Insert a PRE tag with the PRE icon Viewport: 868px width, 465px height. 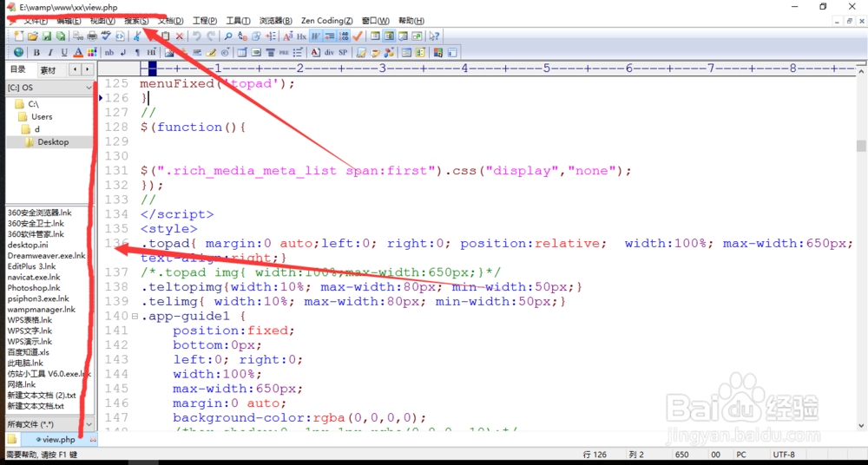[x=284, y=53]
